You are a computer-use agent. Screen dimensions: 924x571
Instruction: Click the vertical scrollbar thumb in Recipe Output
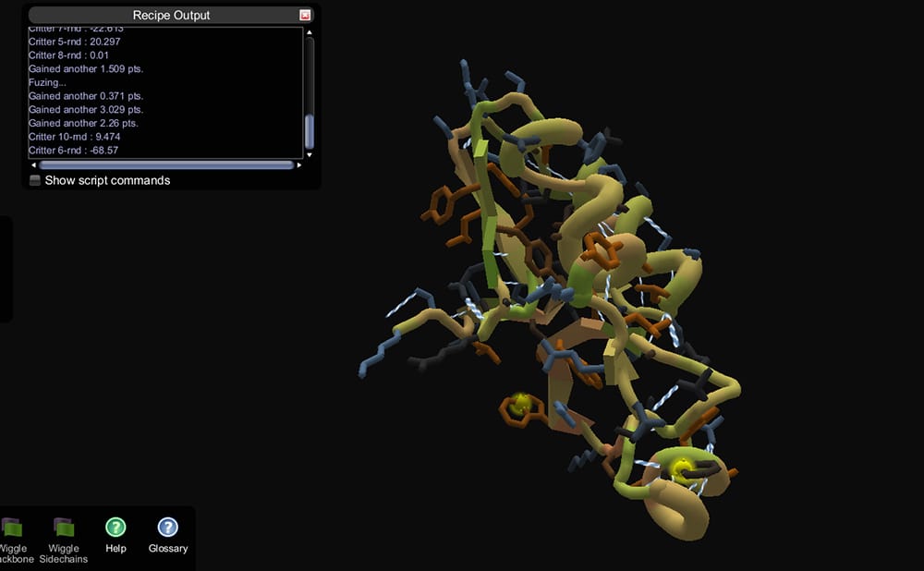coord(310,131)
